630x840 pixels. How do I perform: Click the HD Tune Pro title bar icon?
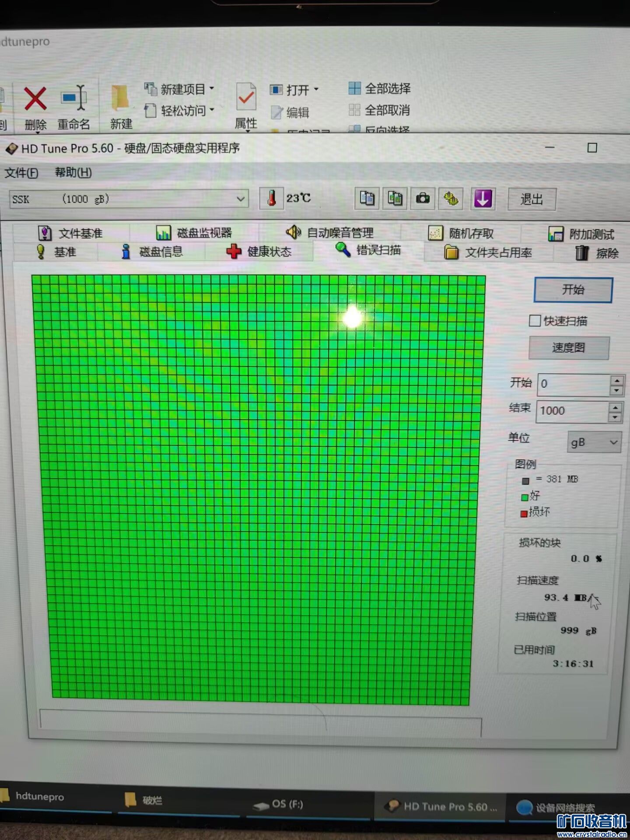[x=12, y=149]
